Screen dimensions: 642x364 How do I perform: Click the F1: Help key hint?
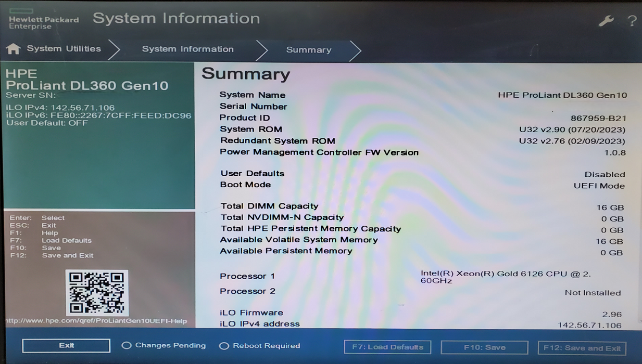[x=34, y=233]
